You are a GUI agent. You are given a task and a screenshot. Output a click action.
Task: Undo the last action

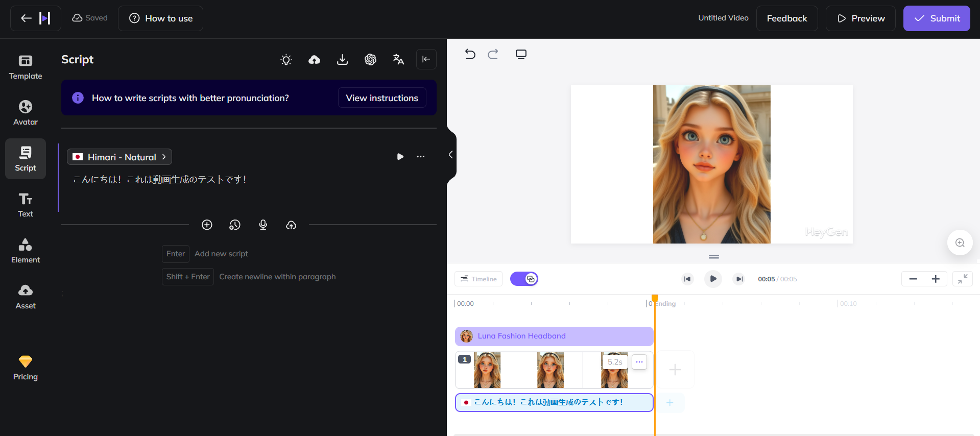point(470,54)
